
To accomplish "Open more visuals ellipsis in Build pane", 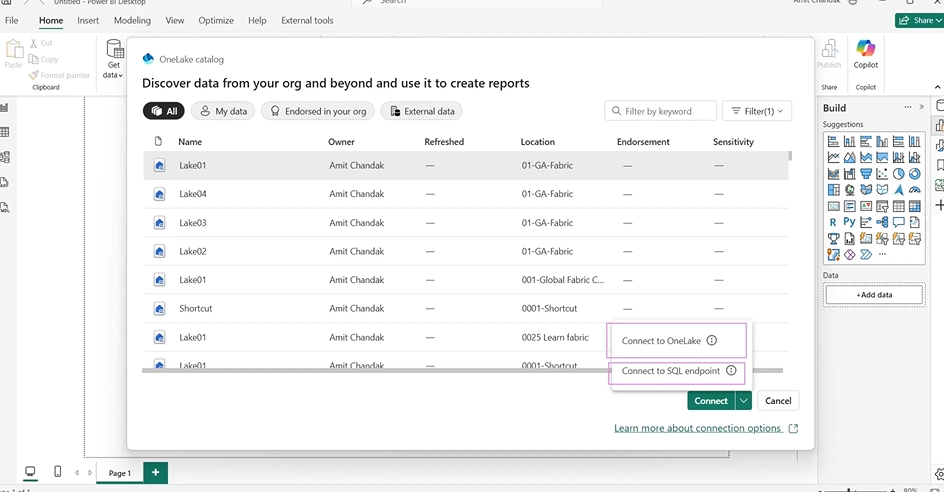I will 882,255.
